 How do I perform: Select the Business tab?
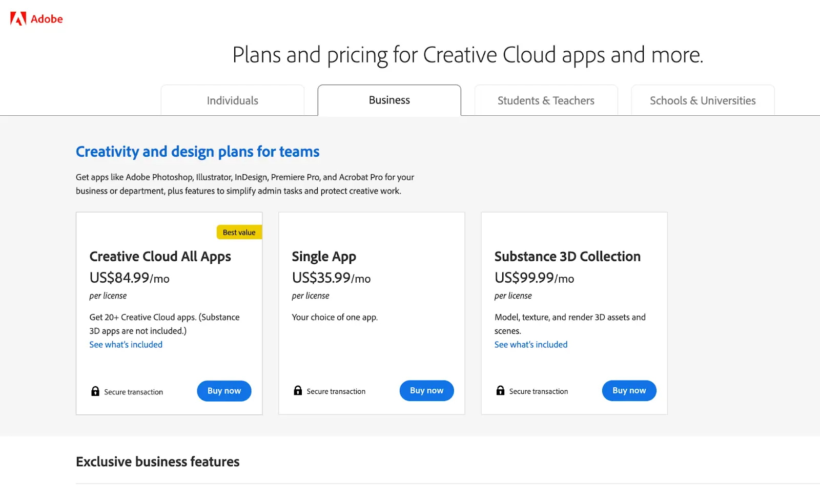click(389, 100)
